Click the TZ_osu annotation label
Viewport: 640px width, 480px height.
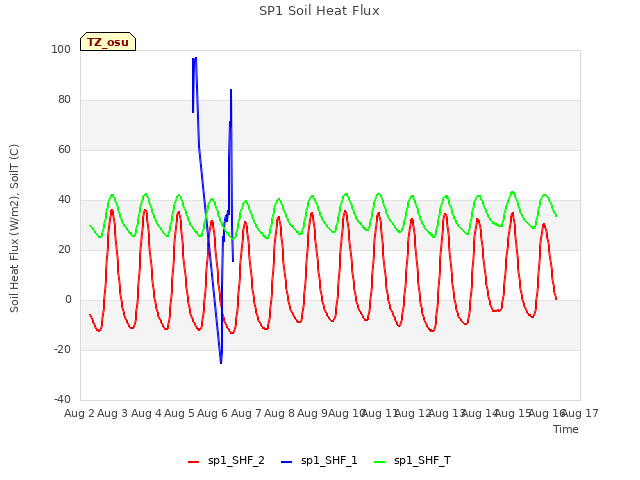click(108, 42)
